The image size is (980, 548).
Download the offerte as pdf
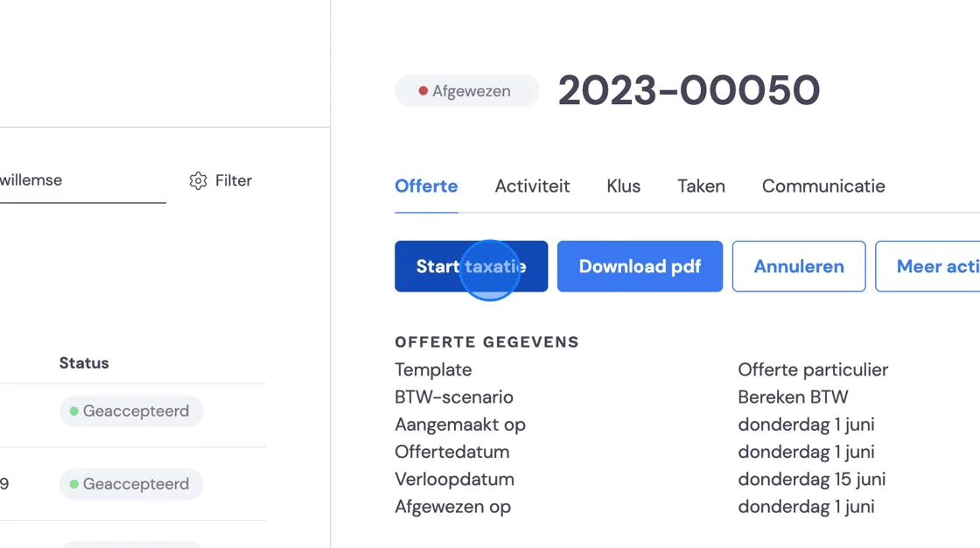640,266
